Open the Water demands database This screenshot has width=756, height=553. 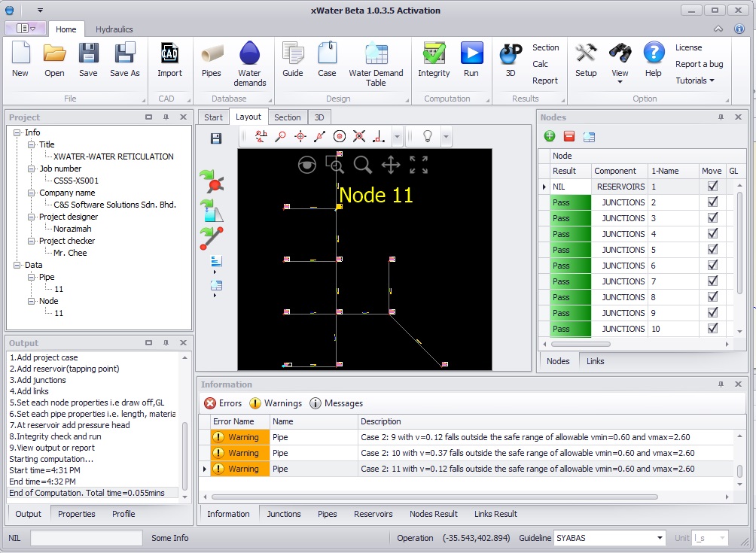(x=249, y=62)
